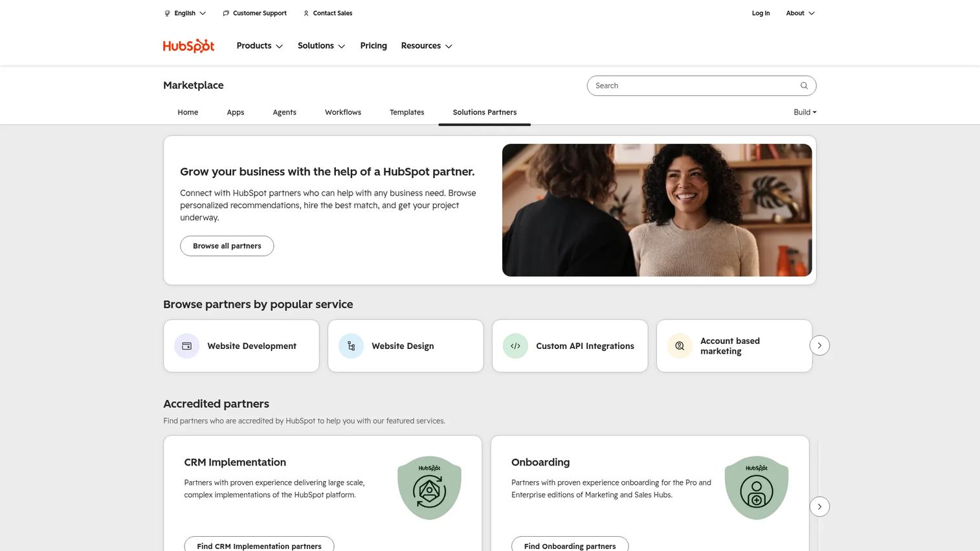980x551 pixels.
Task: Click the Accredited partners heading
Action: pos(216,404)
